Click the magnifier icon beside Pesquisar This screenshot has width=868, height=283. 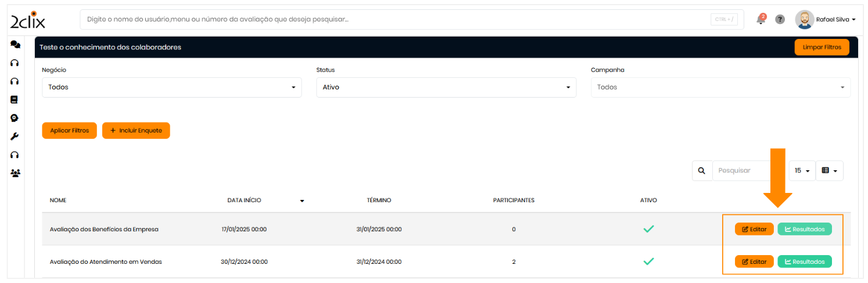pyautogui.click(x=702, y=171)
